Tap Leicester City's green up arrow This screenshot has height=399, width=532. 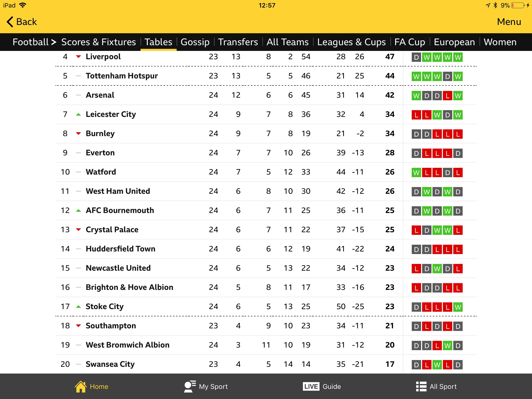78,114
